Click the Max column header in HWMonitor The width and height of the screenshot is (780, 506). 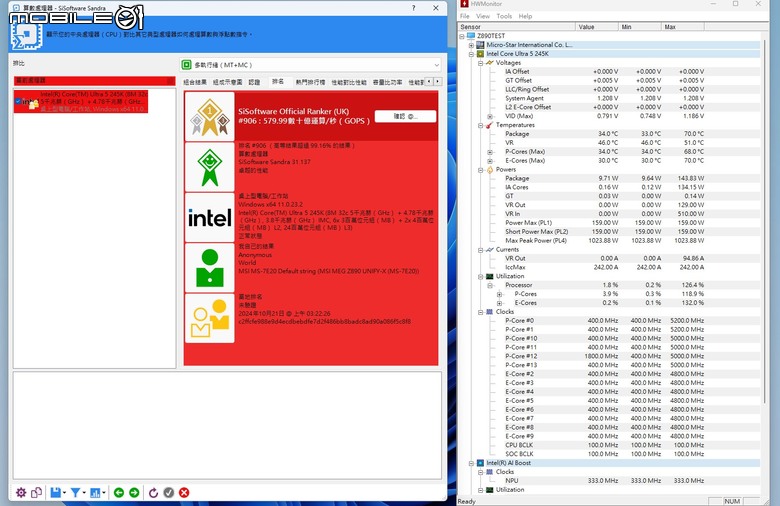682,27
